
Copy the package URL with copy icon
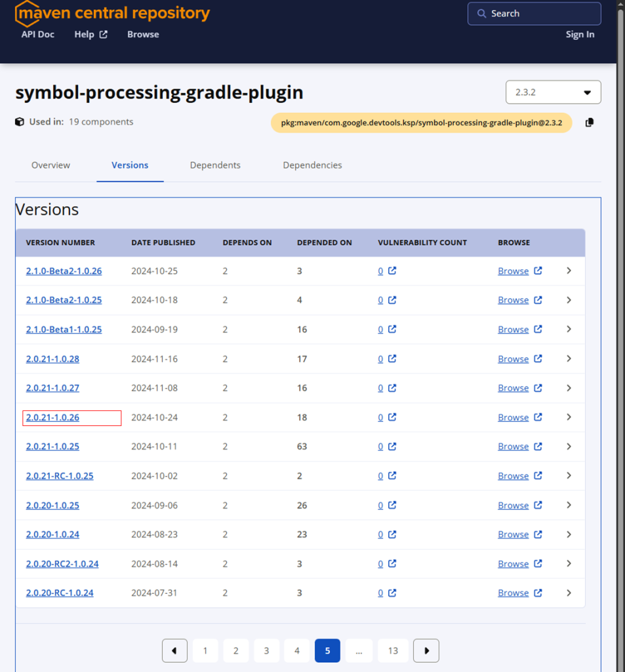point(589,123)
